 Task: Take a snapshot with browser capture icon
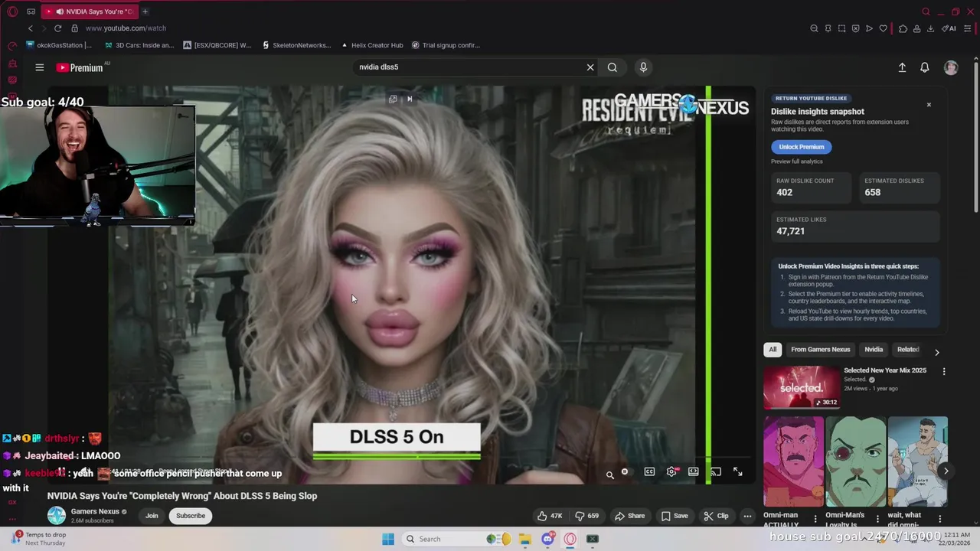(x=841, y=28)
